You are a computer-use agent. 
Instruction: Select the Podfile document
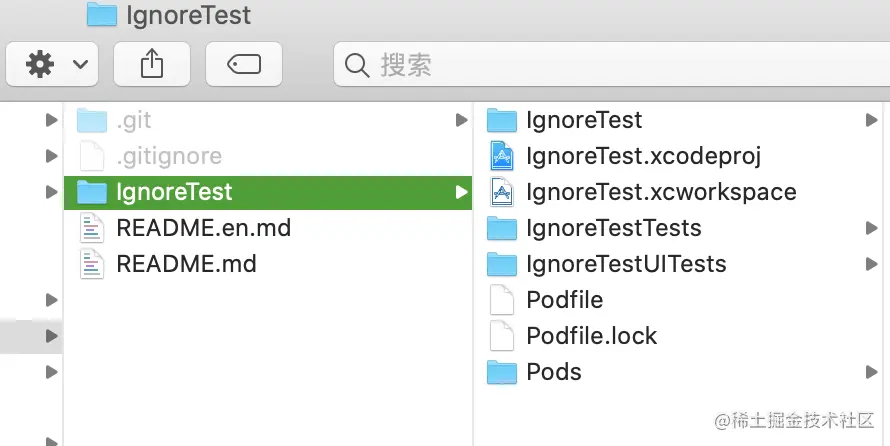pyautogui.click(x=564, y=300)
